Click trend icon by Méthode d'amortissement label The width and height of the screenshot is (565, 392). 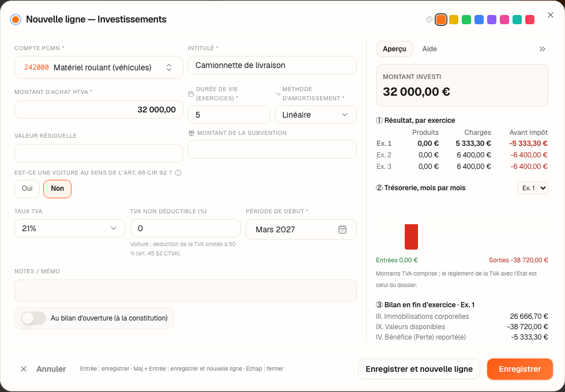(277, 93)
